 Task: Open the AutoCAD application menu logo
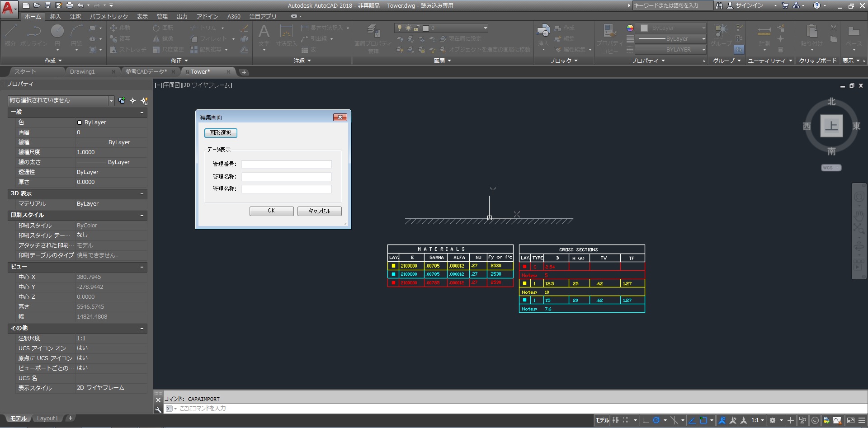click(9, 9)
